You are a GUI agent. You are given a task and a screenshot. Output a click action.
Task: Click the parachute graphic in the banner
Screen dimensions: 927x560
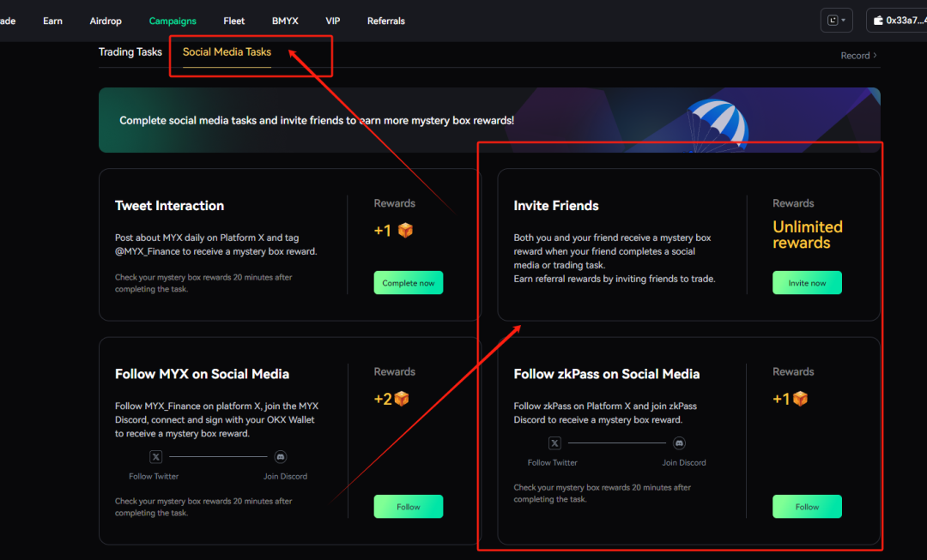717,125
